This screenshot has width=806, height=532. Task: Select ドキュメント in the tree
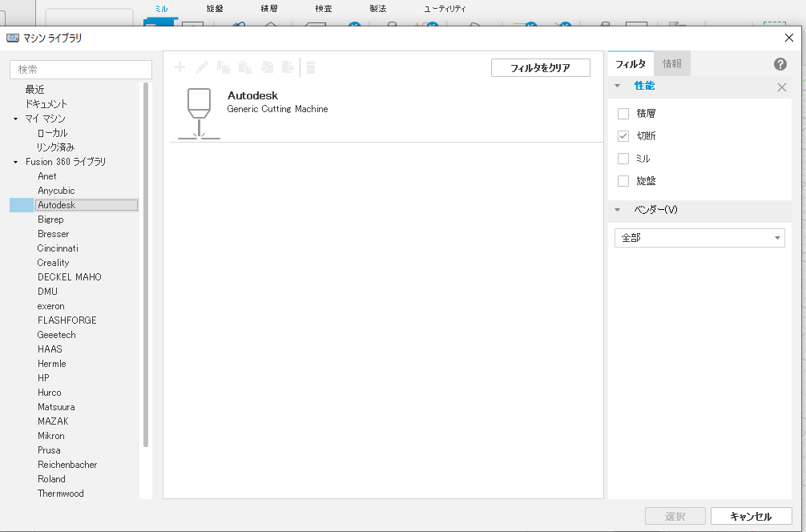(46, 104)
